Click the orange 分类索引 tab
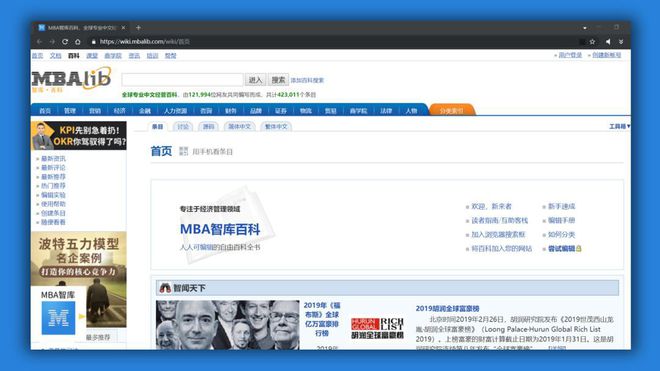This screenshot has width=660, height=371. (x=452, y=111)
